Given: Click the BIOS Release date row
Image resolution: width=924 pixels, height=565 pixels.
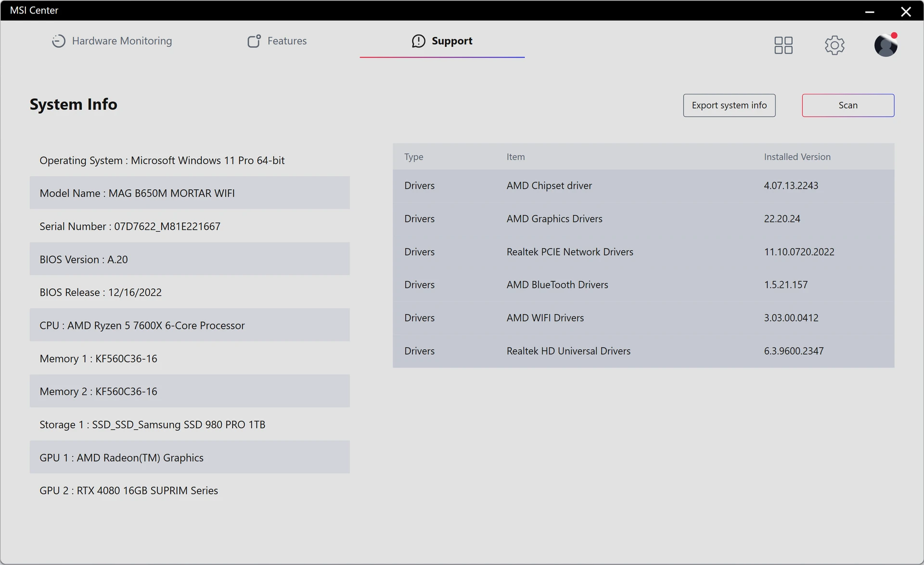Looking at the screenshot, I should (190, 292).
